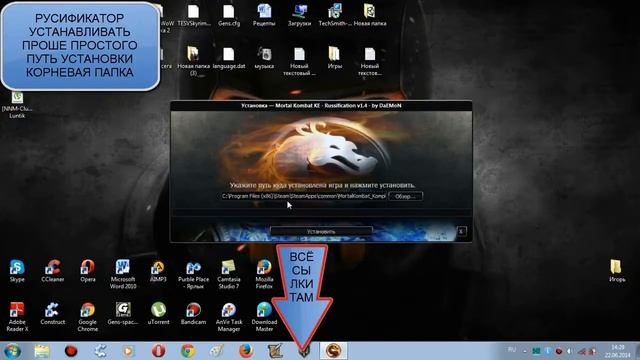This screenshot has width=640, height=360.
Task: Select the музыка desktop icon
Action: pyautogui.click(x=264, y=58)
